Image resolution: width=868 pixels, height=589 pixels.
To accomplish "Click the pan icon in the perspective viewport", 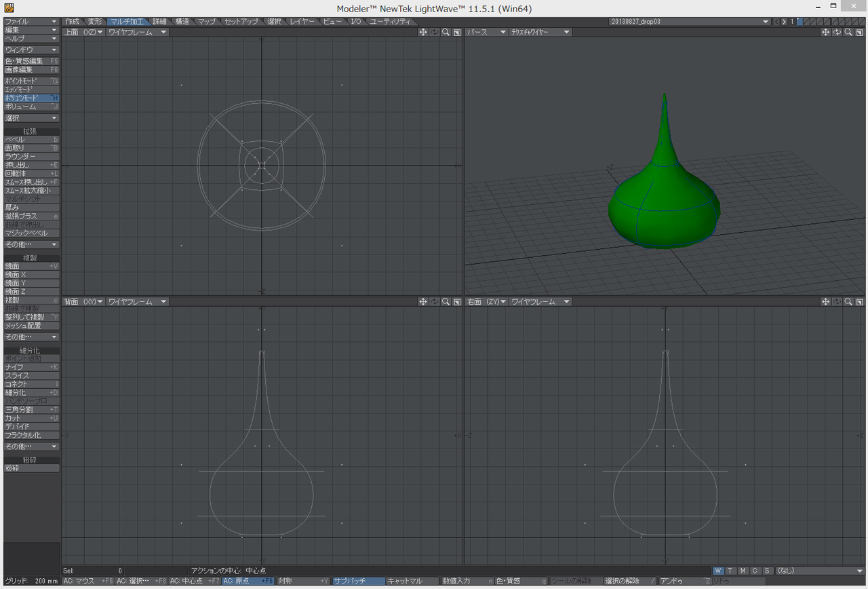I will click(825, 33).
